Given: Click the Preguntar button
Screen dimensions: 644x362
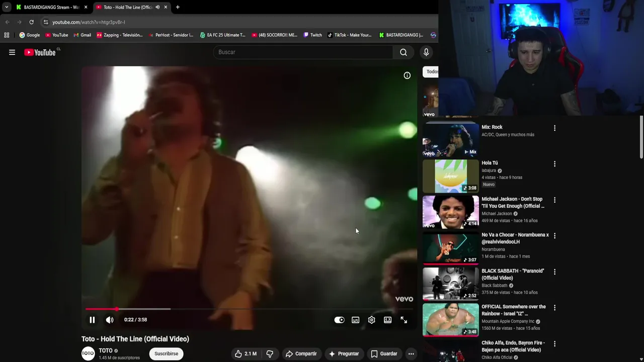Looking at the screenshot, I should tap(344, 353).
